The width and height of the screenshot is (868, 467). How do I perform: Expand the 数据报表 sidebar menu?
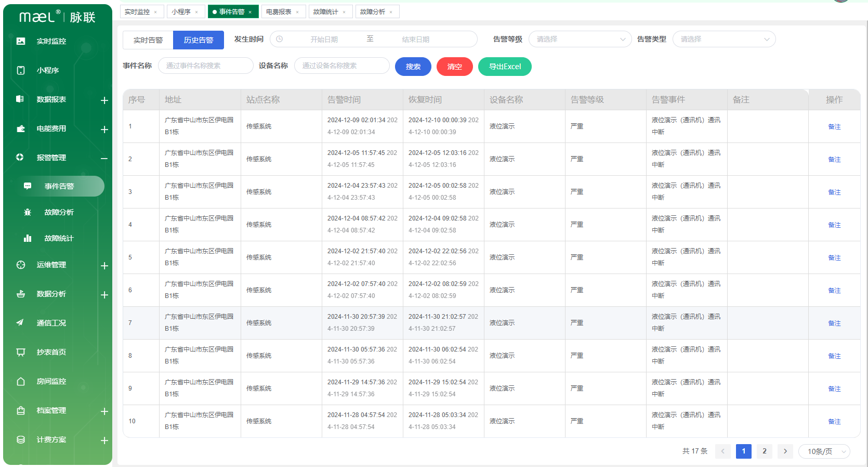[104, 100]
